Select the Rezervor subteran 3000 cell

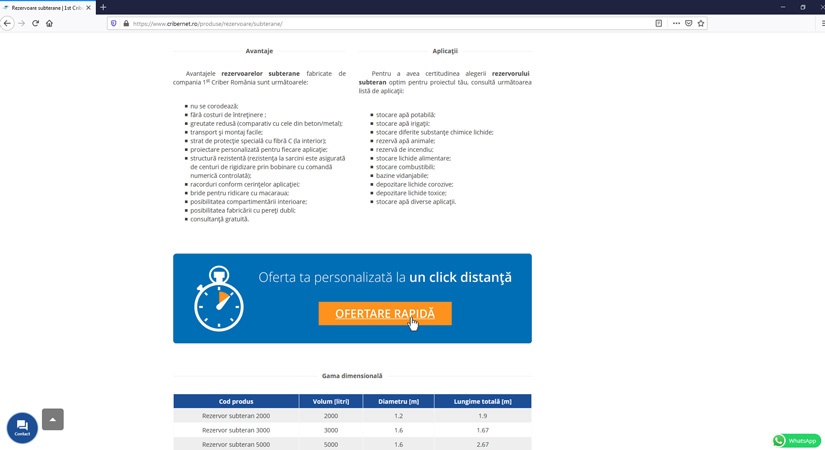coord(236,430)
